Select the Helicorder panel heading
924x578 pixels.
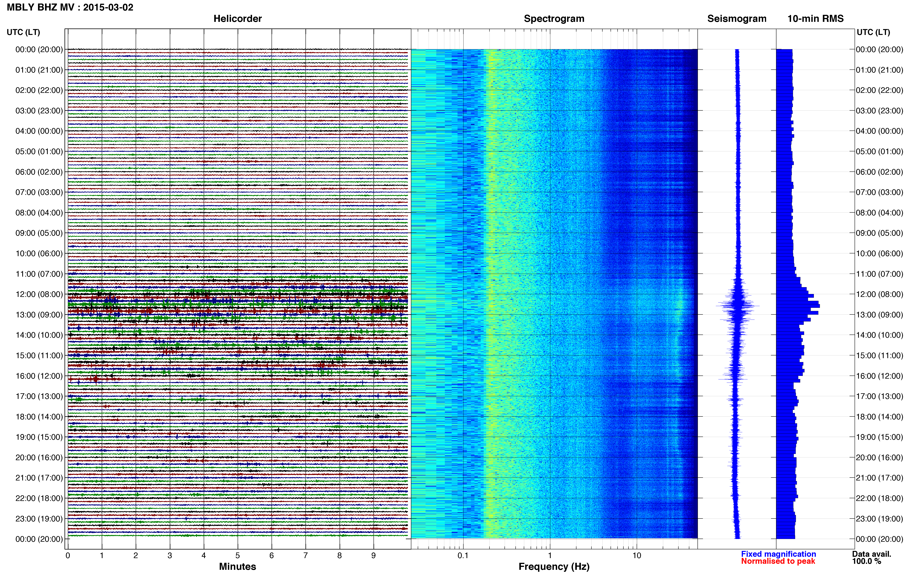tap(238, 19)
